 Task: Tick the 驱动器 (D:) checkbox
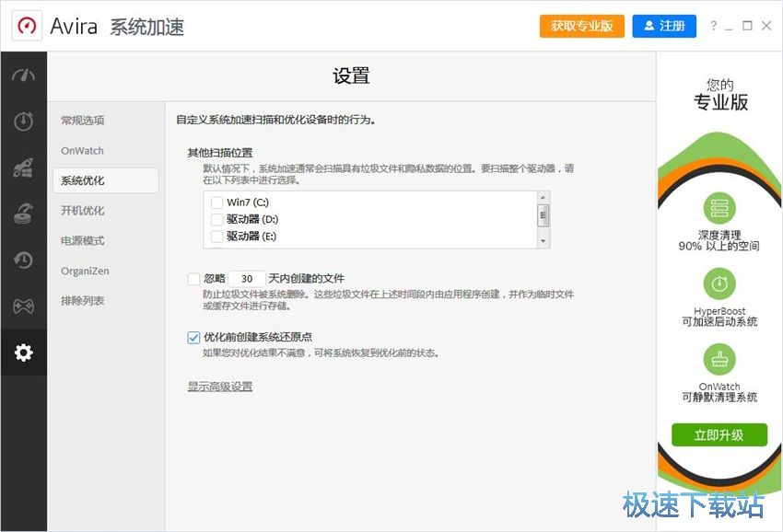pos(216,220)
